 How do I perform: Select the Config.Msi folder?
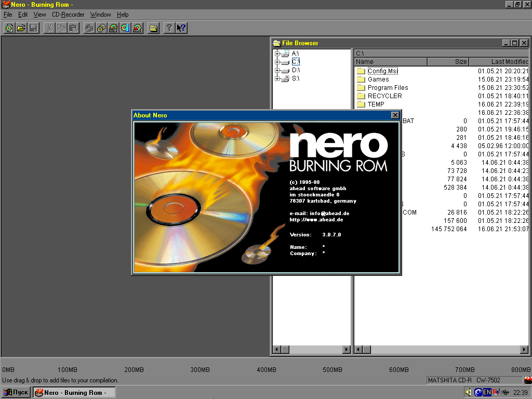[x=383, y=71]
